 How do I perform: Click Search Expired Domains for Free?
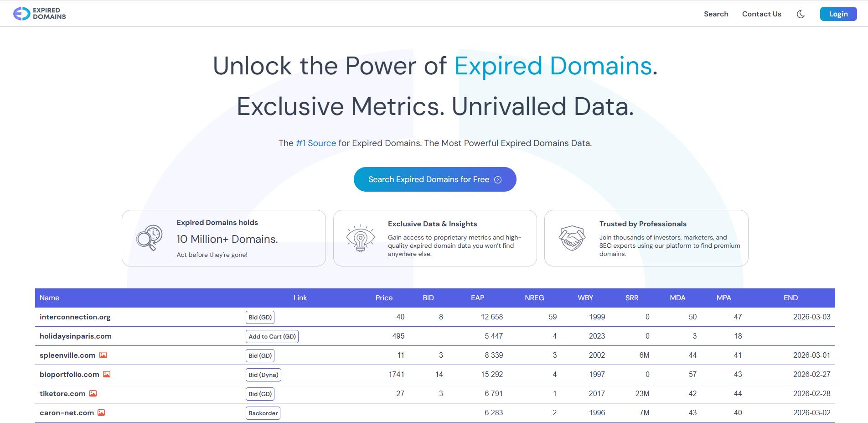[434, 179]
